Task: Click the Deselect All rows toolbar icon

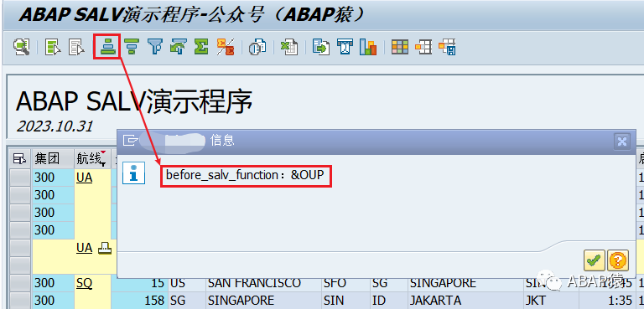Action: click(76, 47)
